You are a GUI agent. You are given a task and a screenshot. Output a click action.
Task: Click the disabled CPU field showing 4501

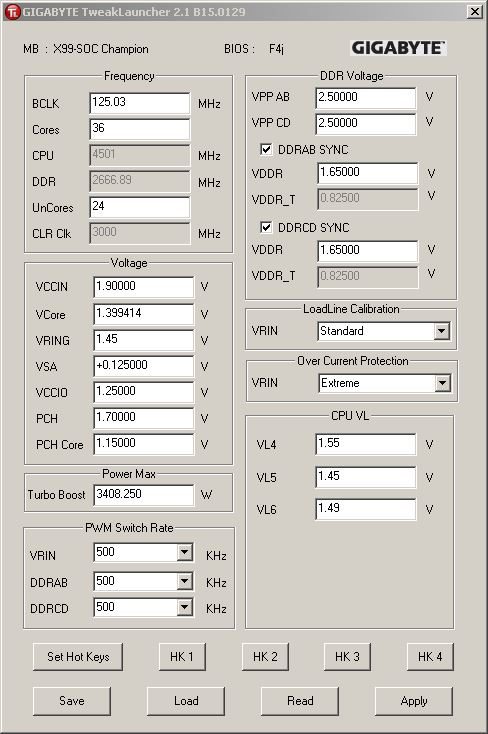pyautogui.click(x=140, y=155)
